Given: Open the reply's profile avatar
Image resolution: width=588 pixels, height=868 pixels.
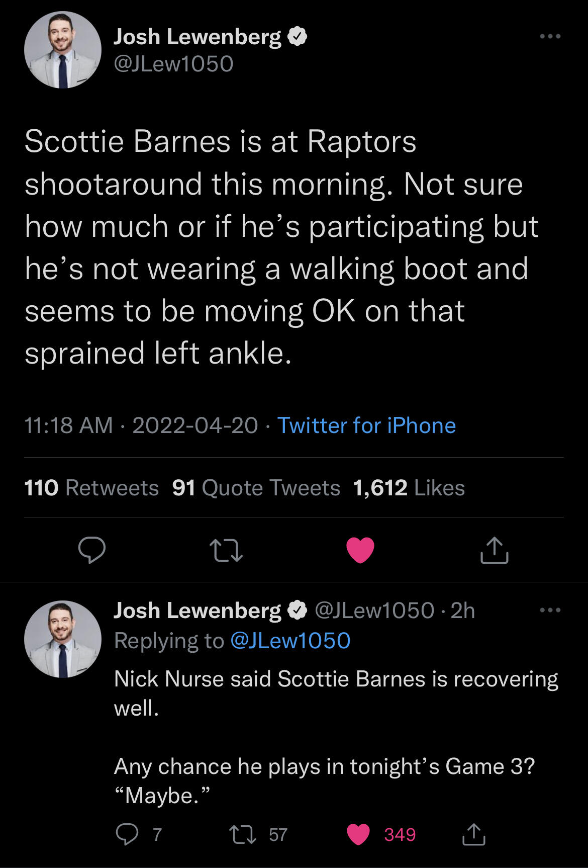Looking at the screenshot, I should coord(63,639).
